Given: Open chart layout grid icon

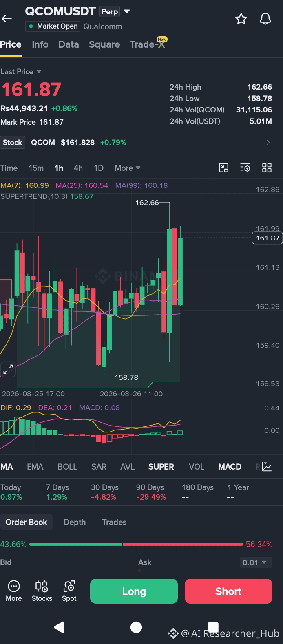Looking at the screenshot, I should [x=267, y=168].
